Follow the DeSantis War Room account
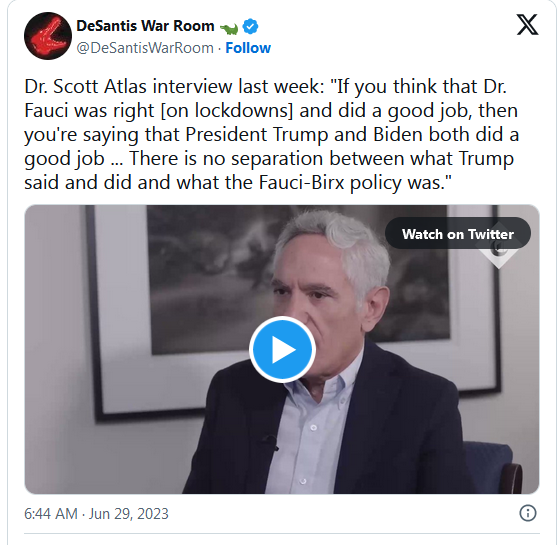Image resolution: width=560 pixels, height=545 pixels. tap(248, 48)
